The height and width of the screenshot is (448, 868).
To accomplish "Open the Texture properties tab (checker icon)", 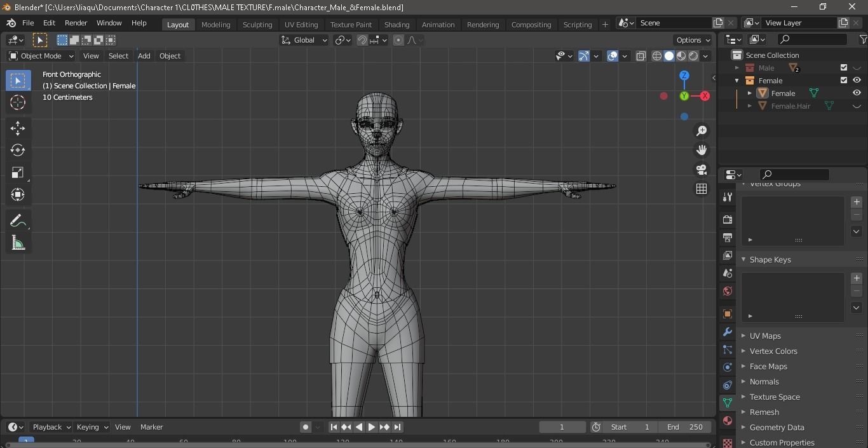I will click(x=728, y=442).
